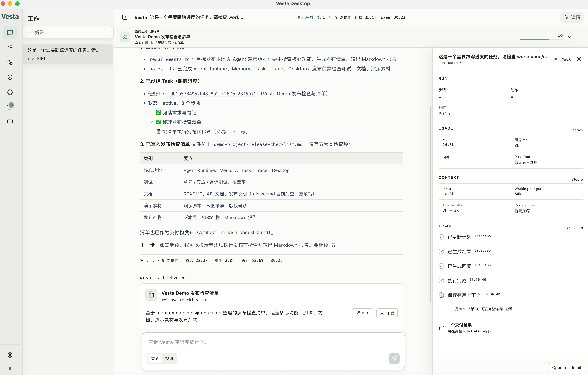Click the notes.md code chip
588x375 pixels.
(160, 69)
